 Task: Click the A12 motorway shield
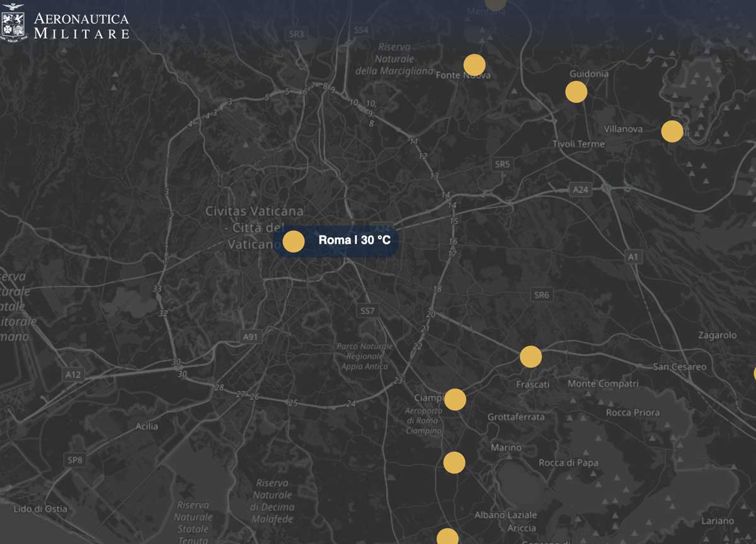tap(73, 375)
